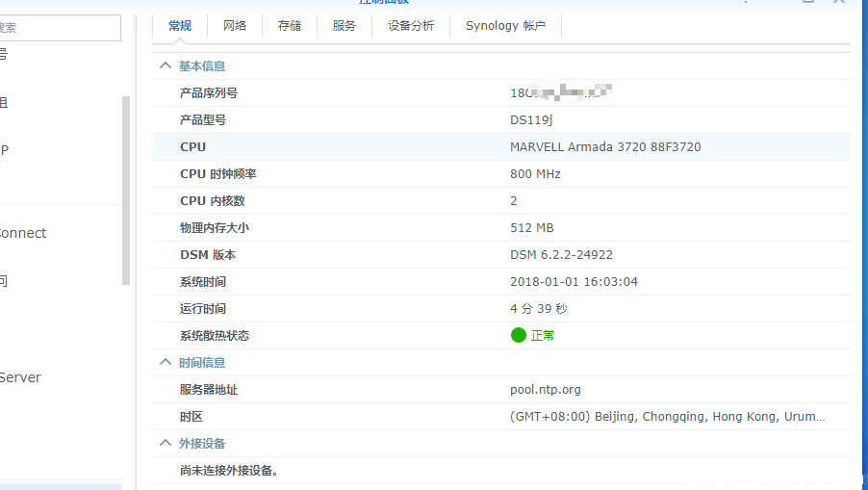
Task: Click the sidebar vertical scrollbar
Action: (x=126, y=191)
